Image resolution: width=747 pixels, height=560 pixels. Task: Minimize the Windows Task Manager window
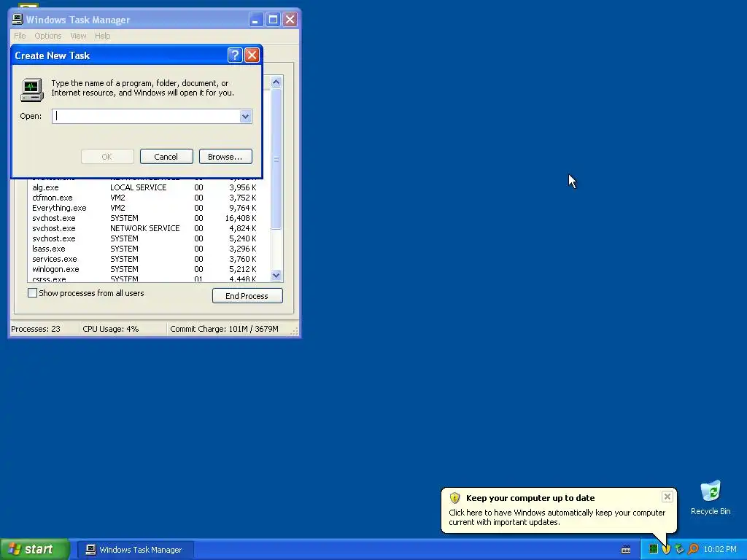pos(256,20)
